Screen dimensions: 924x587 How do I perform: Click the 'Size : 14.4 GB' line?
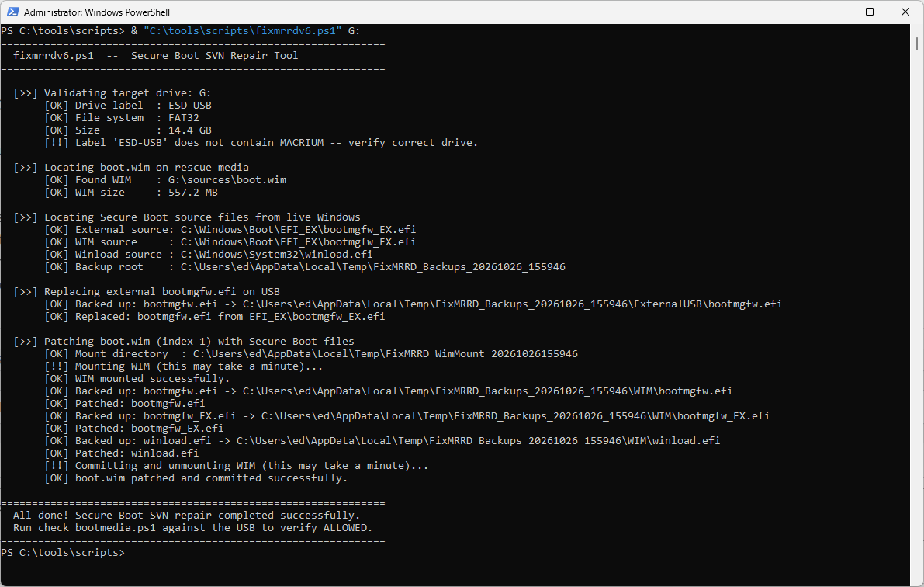coord(128,130)
